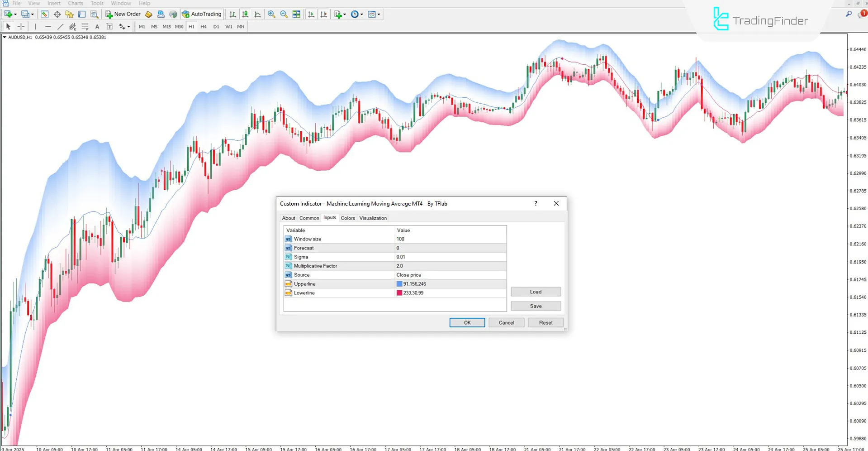Select the Text annotation tool
The image size is (868, 451).
coord(97,26)
